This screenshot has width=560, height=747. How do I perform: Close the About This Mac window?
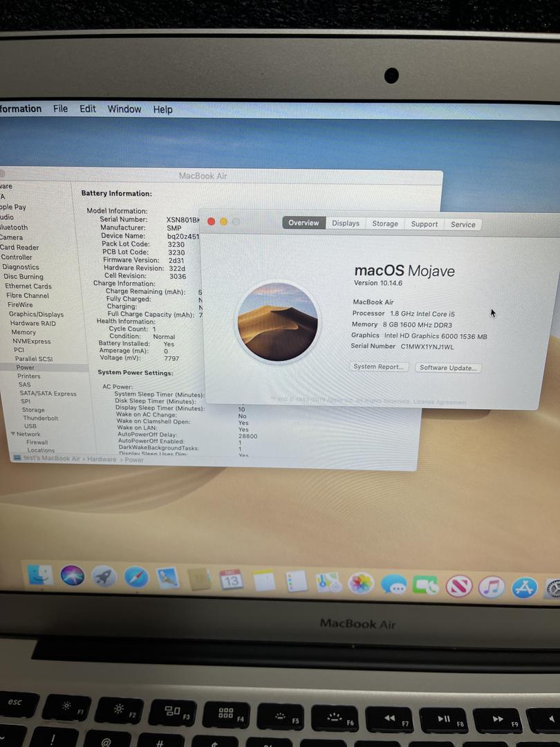[212, 221]
